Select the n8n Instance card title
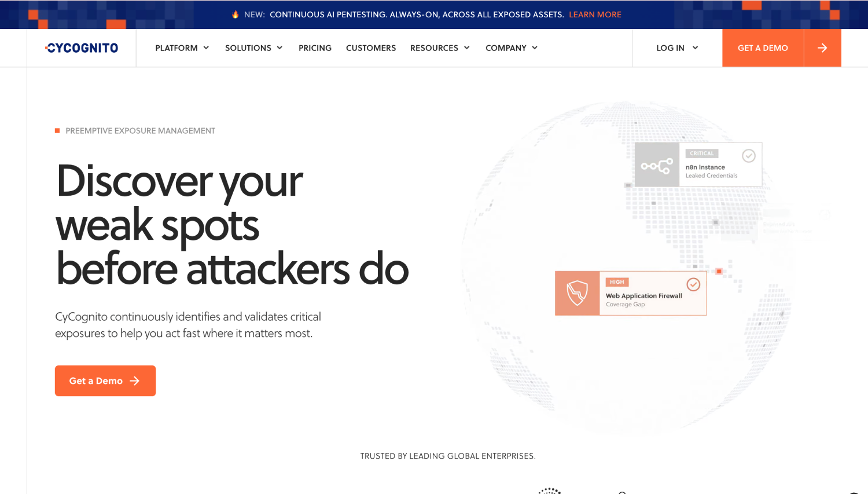 (x=705, y=167)
